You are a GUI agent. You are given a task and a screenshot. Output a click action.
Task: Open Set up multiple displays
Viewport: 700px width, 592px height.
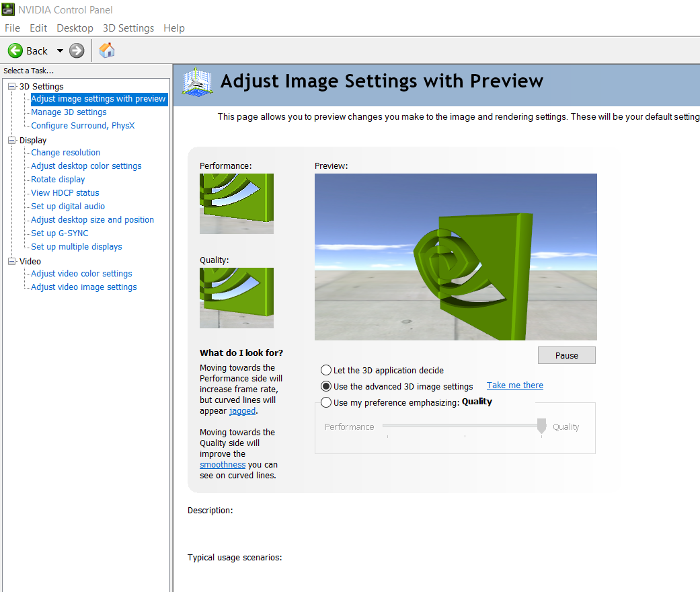pyautogui.click(x=77, y=247)
